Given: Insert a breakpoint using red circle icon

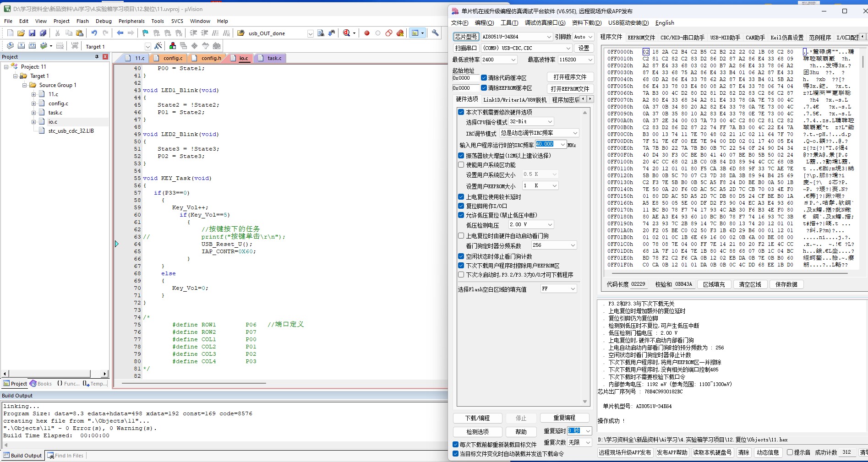Looking at the screenshot, I should [x=367, y=33].
